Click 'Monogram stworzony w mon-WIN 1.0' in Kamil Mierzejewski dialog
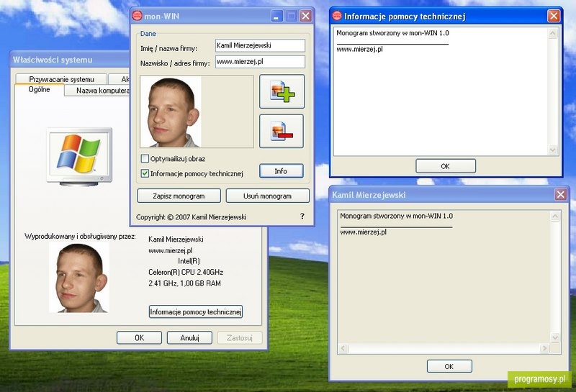The image size is (576, 392). pos(397,216)
